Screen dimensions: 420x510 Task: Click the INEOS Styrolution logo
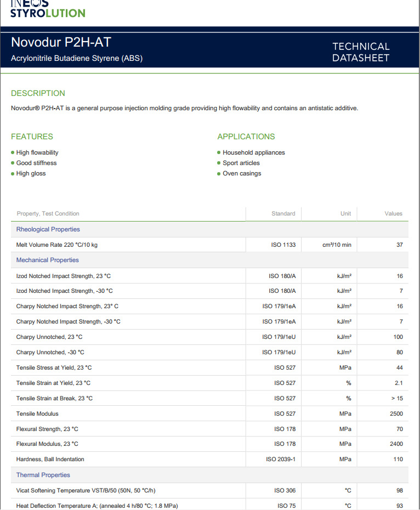48,9
